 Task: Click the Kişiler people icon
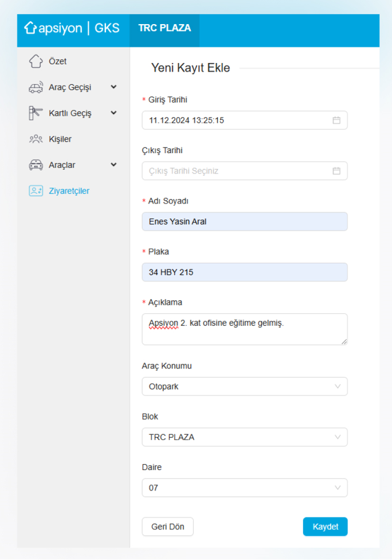coord(36,139)
